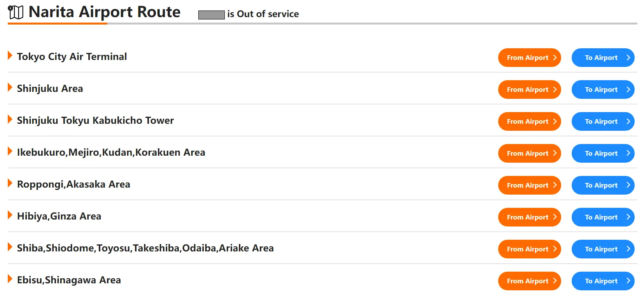Click the orange arrow beside Ebisu,Shinagawa Area

10,279
